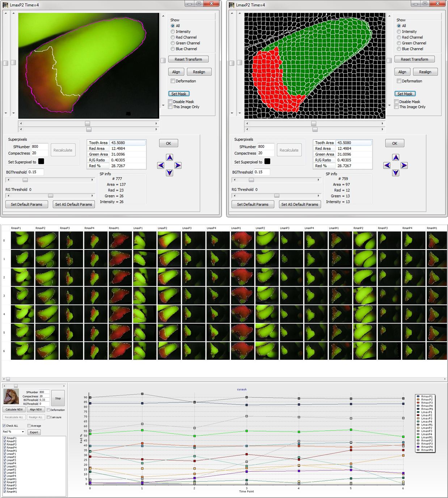The width and height of the screenshot is (448, 498).
Task: Click the Export button near the series checklist
Action: click(34, 432)
